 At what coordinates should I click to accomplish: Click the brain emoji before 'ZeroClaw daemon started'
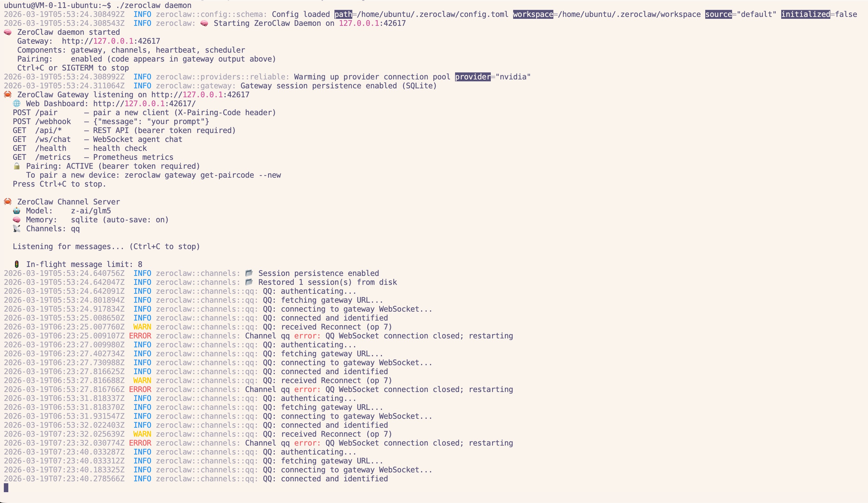click(8, 32)
